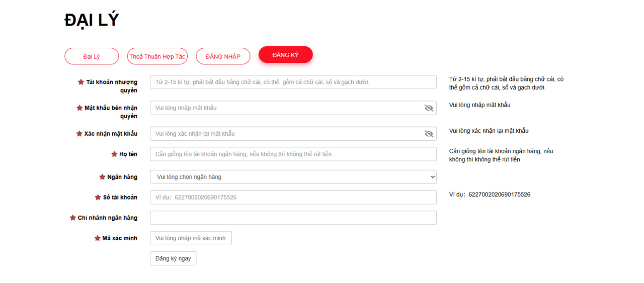Show password in Xác nhận mật khẩu field
This screenshot has height=283, width=644.
coord(429,134)
